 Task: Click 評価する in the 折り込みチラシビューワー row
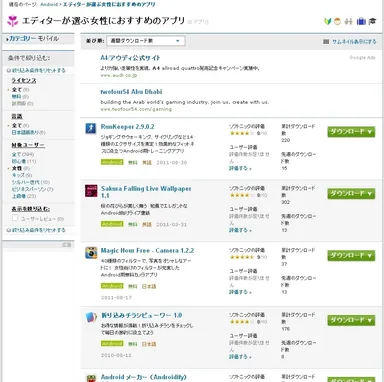(x=240, y=357)
